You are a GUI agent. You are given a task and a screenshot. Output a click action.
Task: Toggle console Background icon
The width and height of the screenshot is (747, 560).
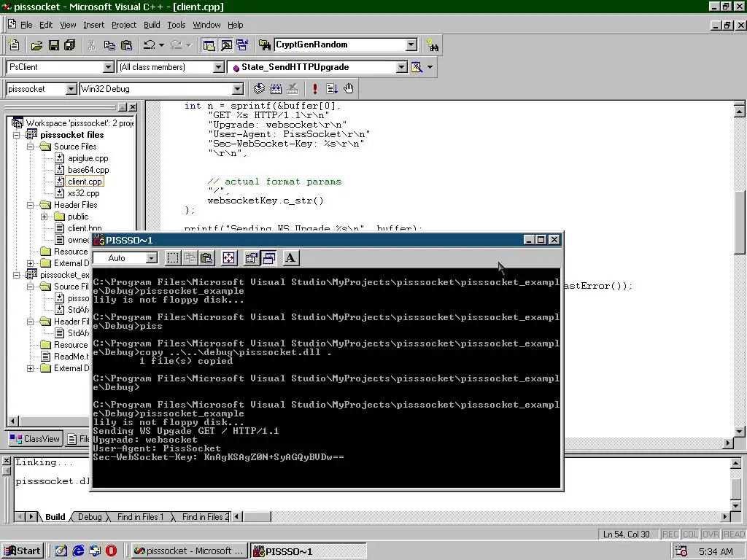click(x=268, y=258)
